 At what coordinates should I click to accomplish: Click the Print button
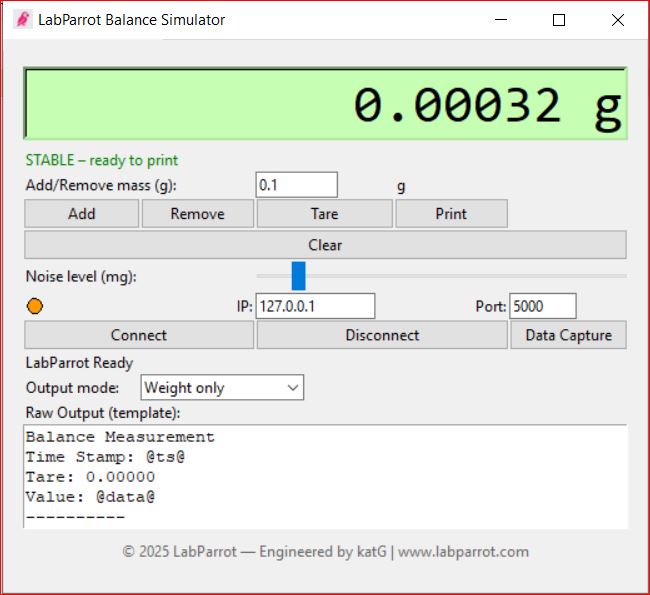[451, 214]
